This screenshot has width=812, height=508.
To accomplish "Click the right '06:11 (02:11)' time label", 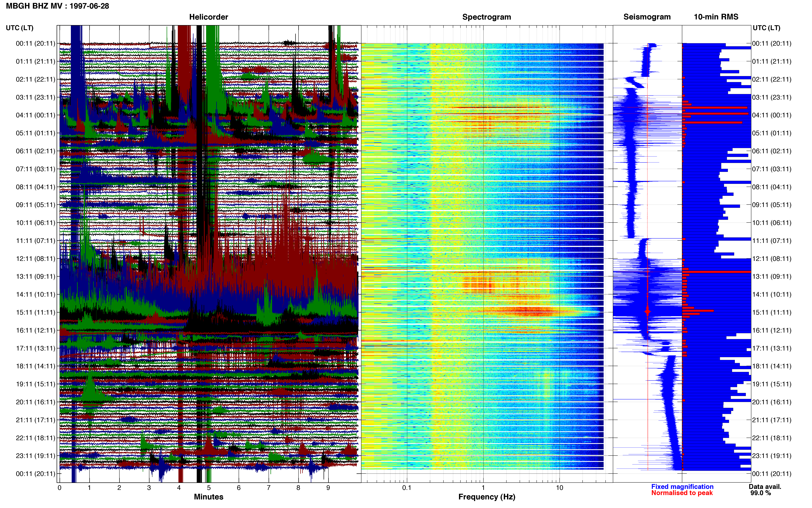I will pos(772,151).
